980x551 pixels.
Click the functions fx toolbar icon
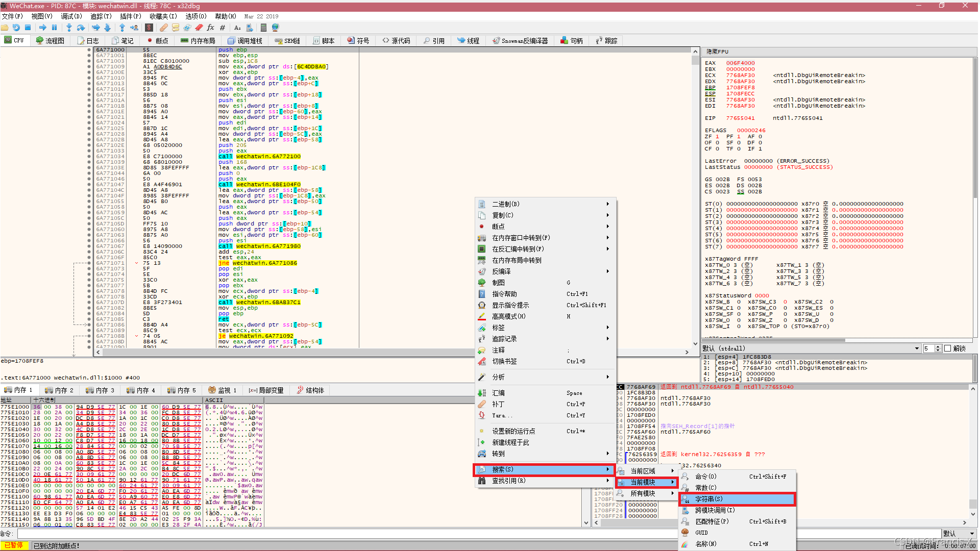[x=210, y=28]
